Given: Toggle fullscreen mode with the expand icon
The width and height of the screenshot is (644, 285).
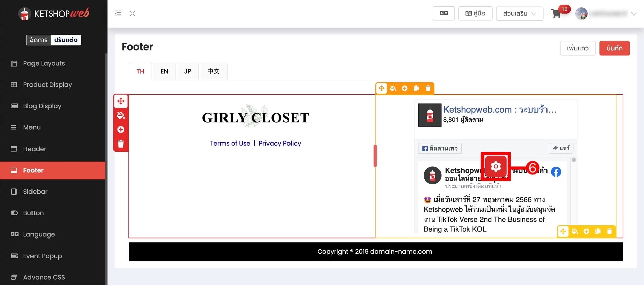Looking at the screenshot, I should (x=133, y=14).
